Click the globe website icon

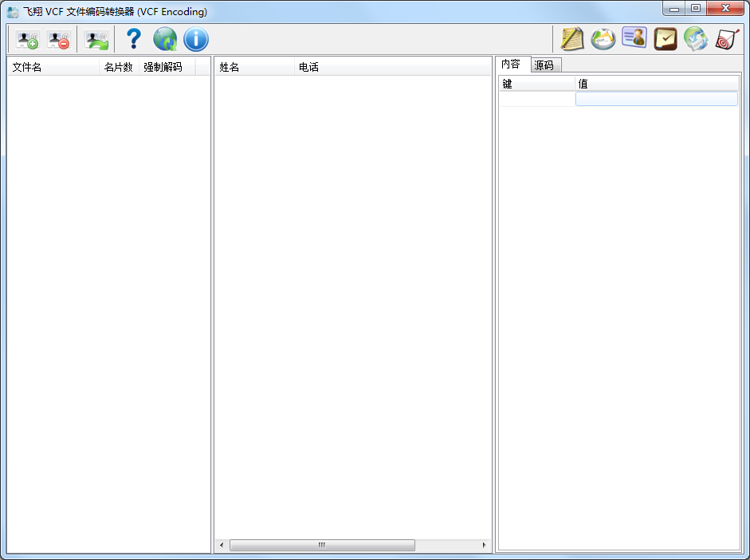tap(165, 38)
